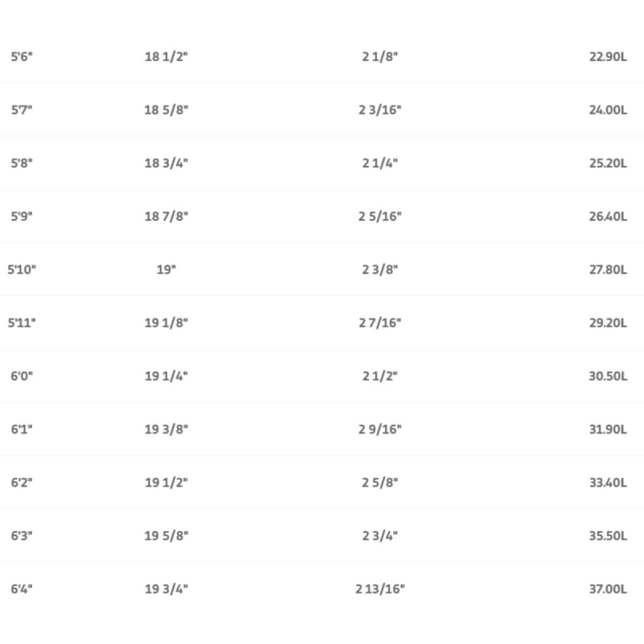
Task: Select the 2 9/16" thickness value
Action: coord(380,428)
